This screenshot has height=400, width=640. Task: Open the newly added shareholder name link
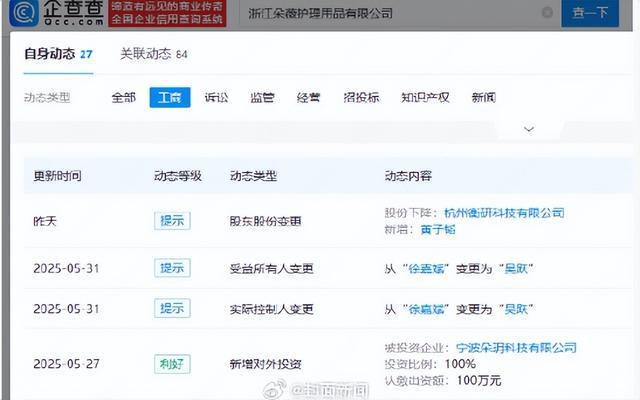[438, 229]
